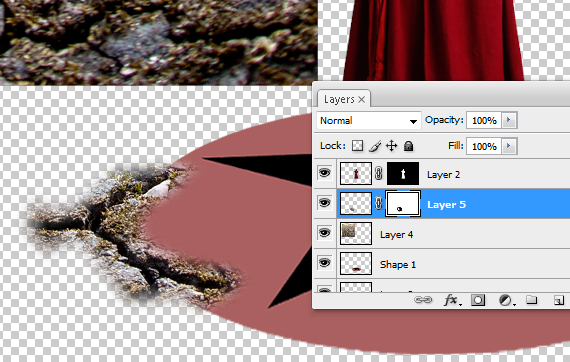Switch to the Layers tab

(344, 99)
